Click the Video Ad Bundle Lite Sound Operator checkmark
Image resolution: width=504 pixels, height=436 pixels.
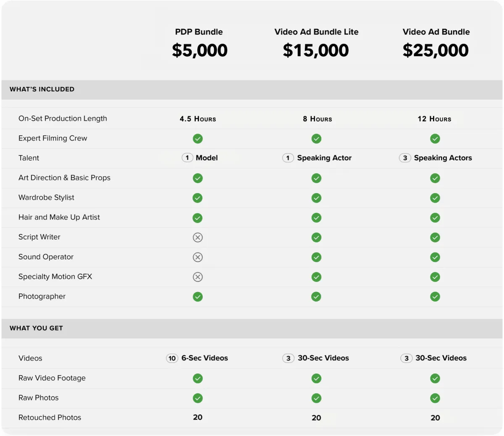coord(316,257)
